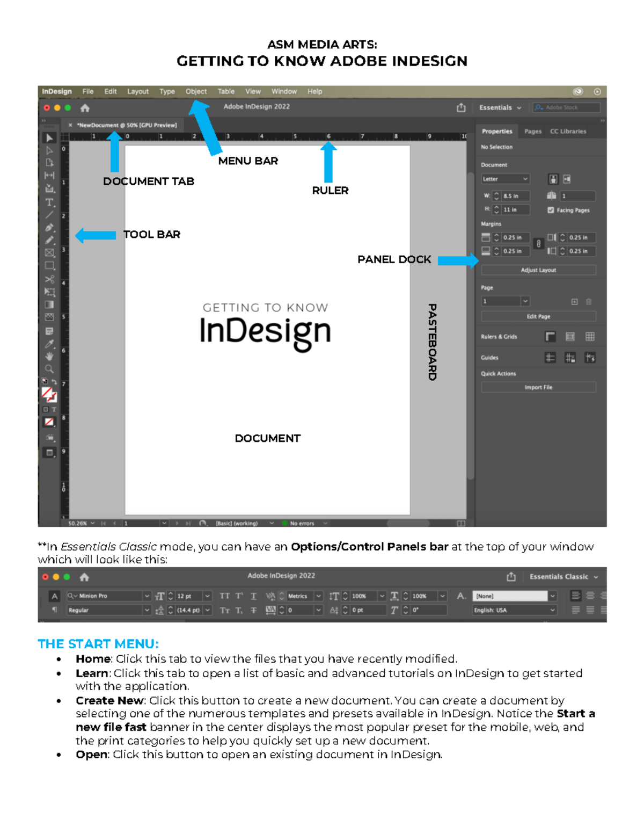
Task: Open the Object menu
Action: click(196, 91)
